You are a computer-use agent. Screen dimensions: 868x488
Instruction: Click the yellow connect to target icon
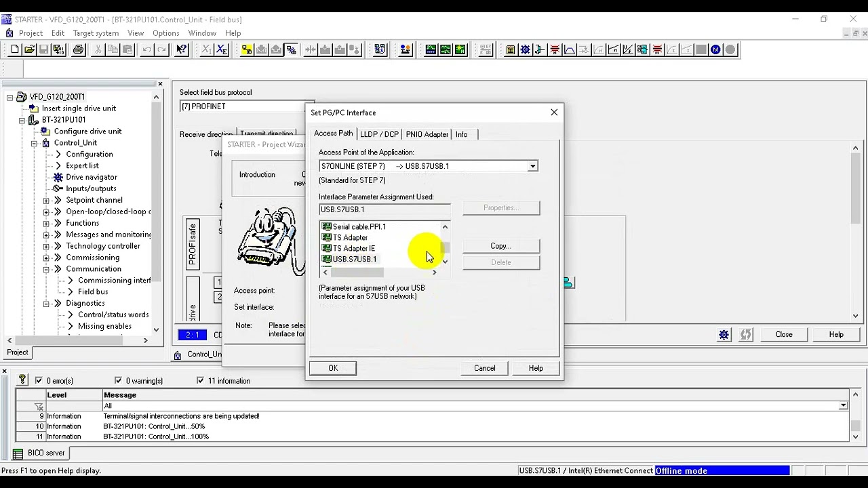tap(246, 49)
